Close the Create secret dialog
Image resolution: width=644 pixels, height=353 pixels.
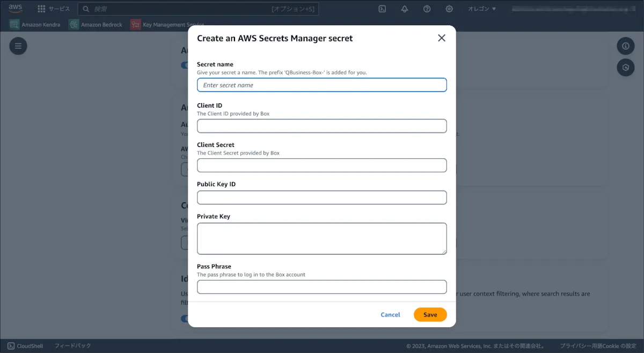(442, 38)
